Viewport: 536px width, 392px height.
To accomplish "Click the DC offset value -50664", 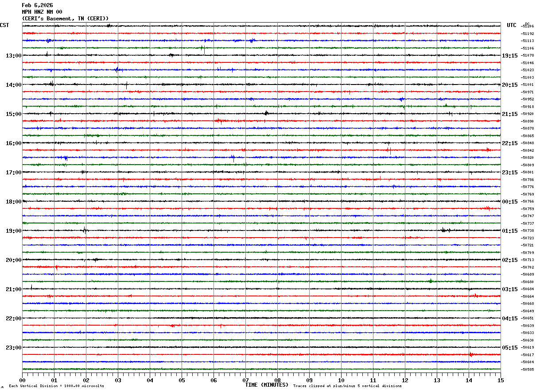I will pos(528,296).
